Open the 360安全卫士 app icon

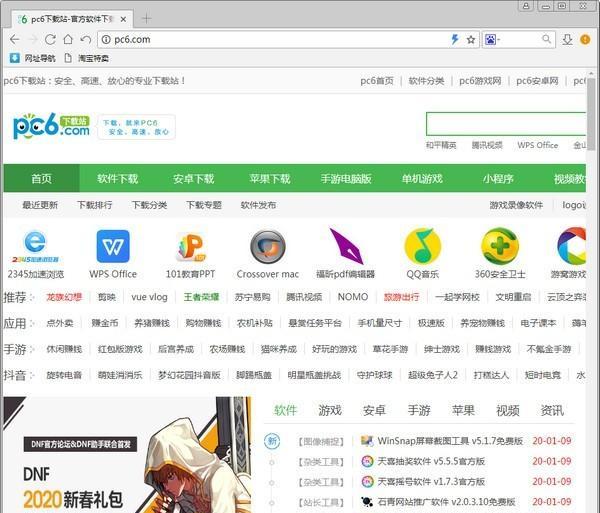click(x=500, y=246)
